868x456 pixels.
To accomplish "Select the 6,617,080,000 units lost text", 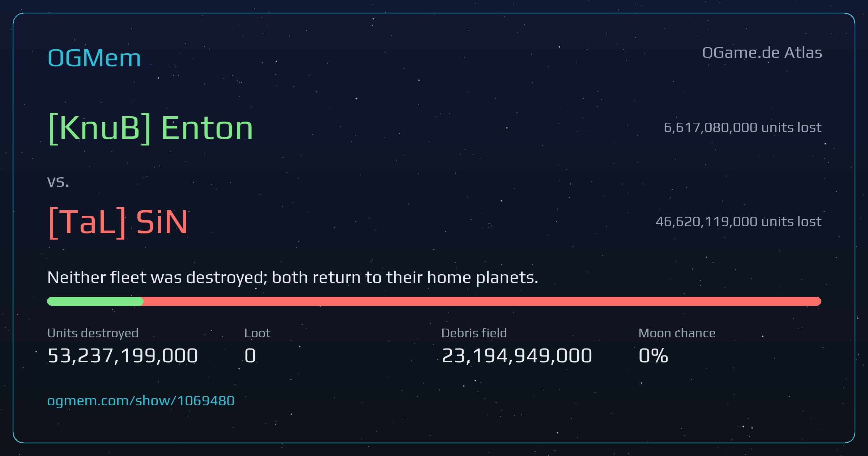I will click(x=743, y=128).
